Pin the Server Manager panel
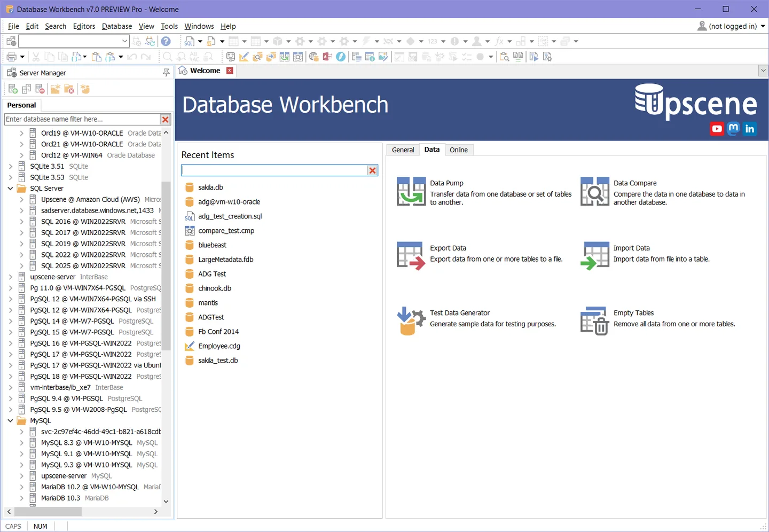The height and width of the screenshot is (532, 769). click(x=166, y=73)
